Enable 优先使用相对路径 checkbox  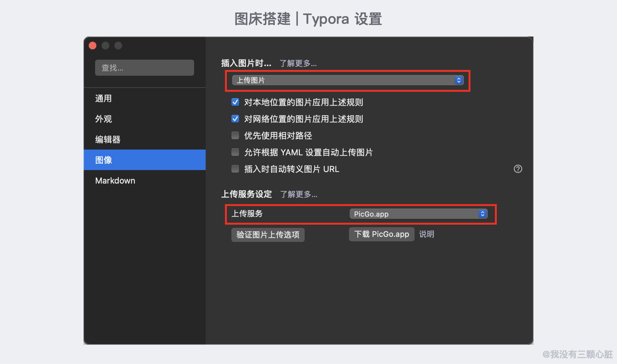(235, 135)
